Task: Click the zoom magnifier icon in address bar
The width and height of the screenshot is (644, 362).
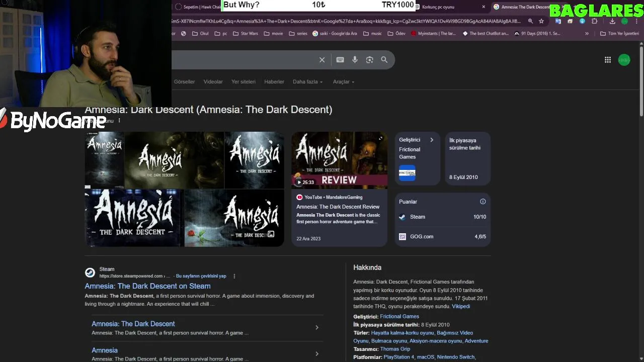Action: tap(530, 21)
